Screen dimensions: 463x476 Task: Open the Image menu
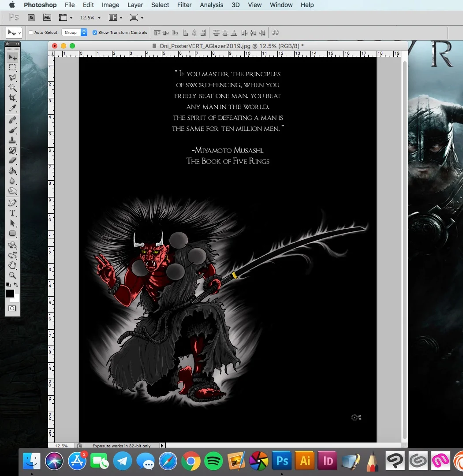[110, 5]
